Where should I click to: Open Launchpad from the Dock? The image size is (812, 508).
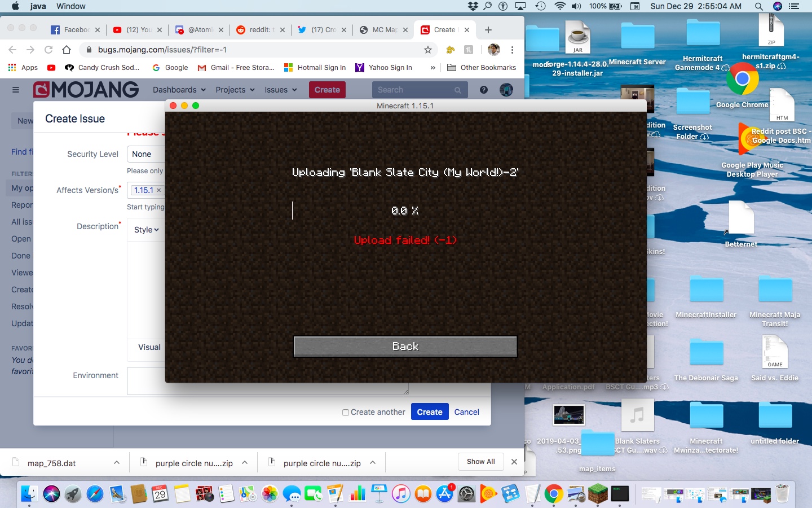(x=73, y=494)
